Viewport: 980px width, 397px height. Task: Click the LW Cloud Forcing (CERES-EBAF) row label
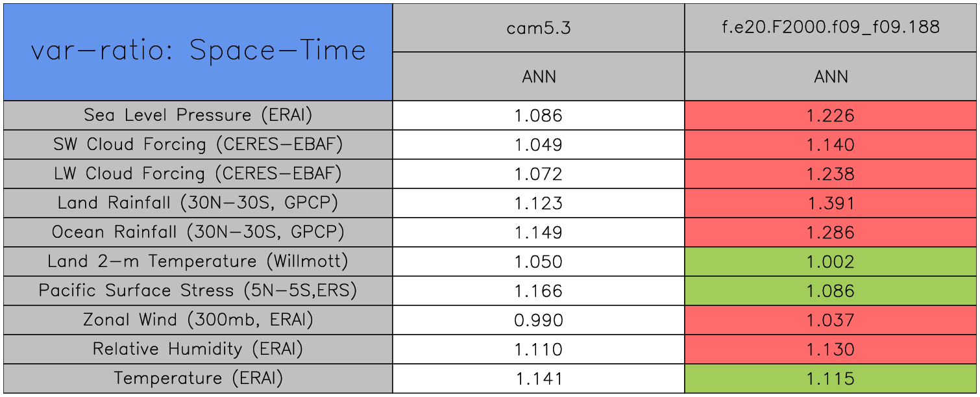coord(198,174)
